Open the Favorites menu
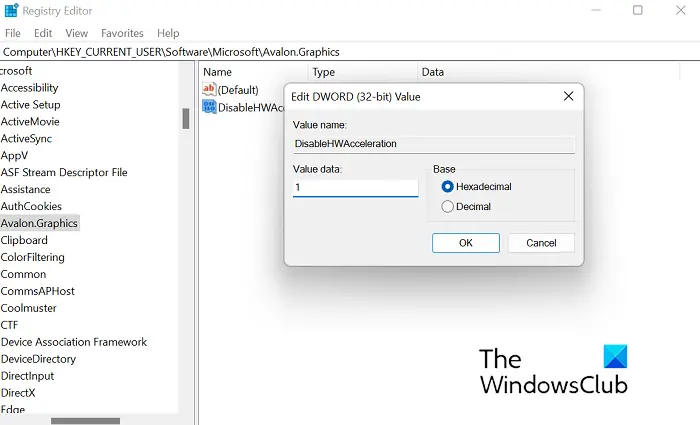700x425 pixels. [122, 33]
